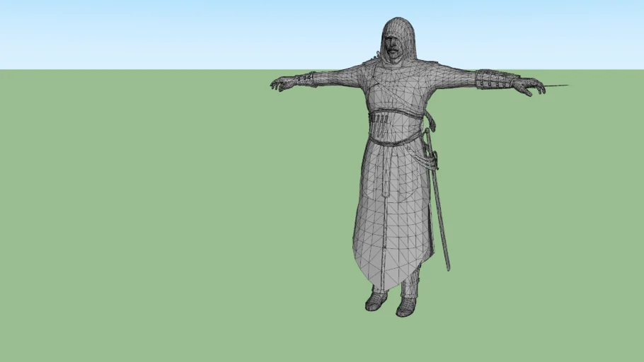Select the character's bearded face
This screenshot has width=644, height=362.
pyautogui.click(x=393, y=48)
